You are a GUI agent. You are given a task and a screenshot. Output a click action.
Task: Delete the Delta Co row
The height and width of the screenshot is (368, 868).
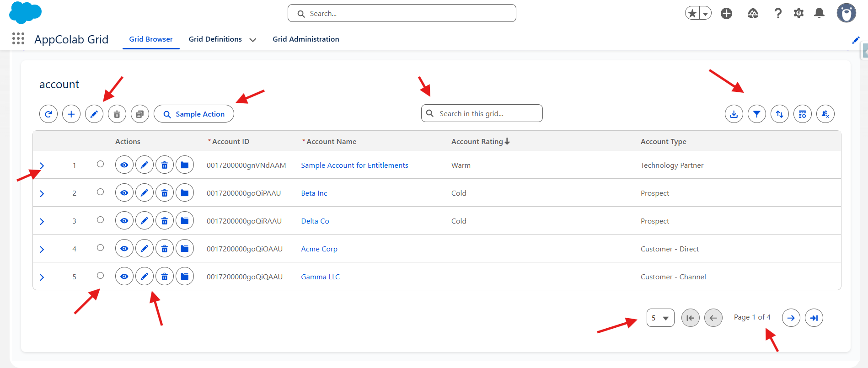tap(165, 221)
